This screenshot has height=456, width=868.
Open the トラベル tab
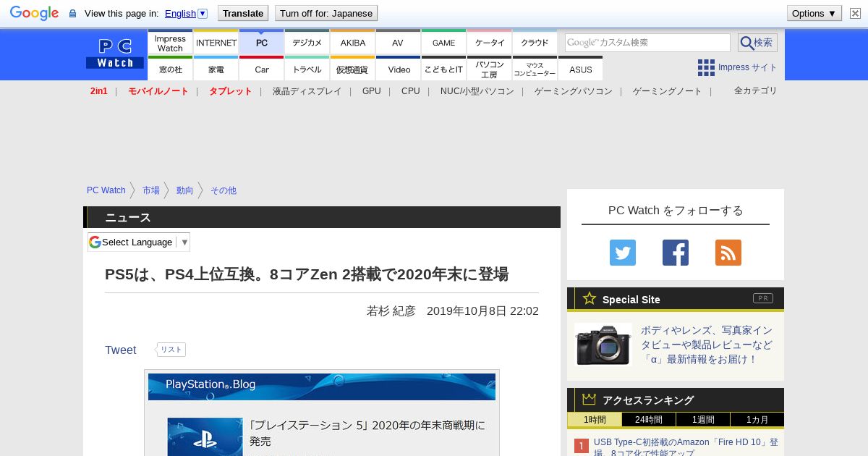[307, 69]
